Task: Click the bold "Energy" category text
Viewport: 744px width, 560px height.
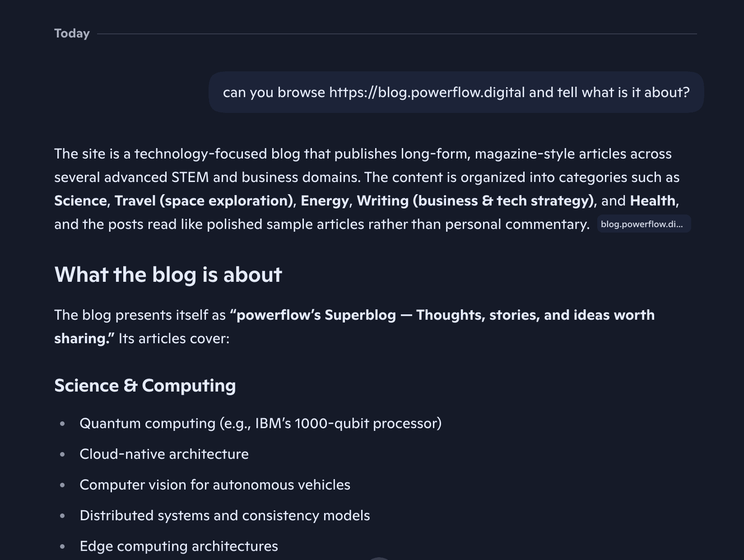Action: coord(325,201)
